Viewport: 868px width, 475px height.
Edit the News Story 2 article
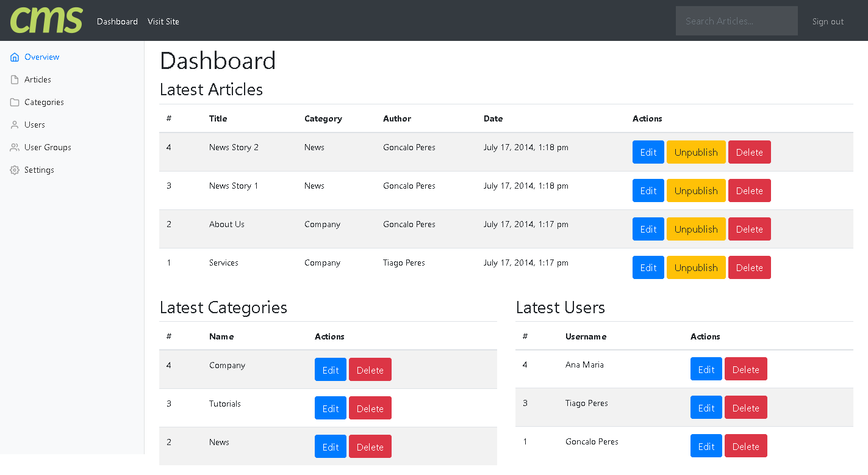coord(648,153)
